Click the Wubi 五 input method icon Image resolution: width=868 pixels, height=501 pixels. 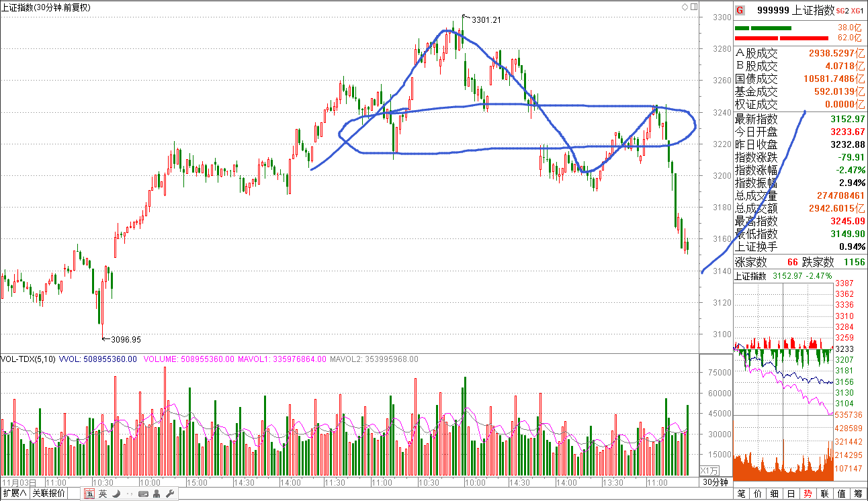tap(89, 494)
